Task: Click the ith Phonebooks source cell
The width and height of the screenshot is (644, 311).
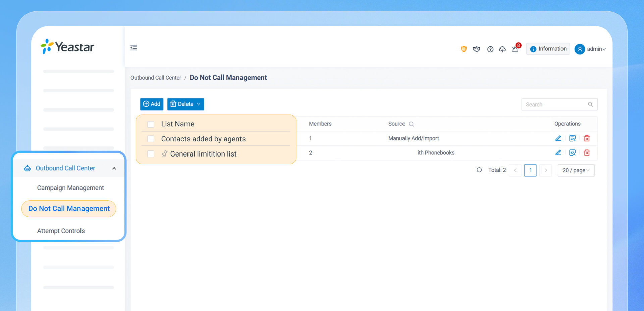Action: (436, 153)
